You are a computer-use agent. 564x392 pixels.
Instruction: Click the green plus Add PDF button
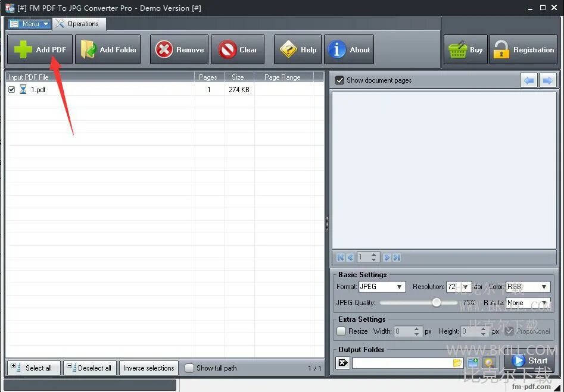coord(39,49)
